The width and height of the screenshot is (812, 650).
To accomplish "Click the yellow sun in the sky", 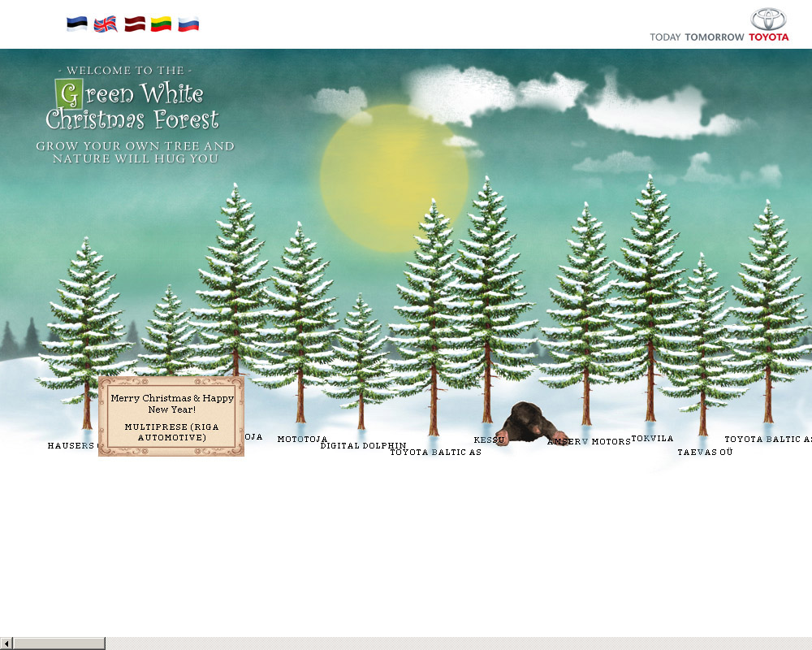I will [x=394, y=177].
